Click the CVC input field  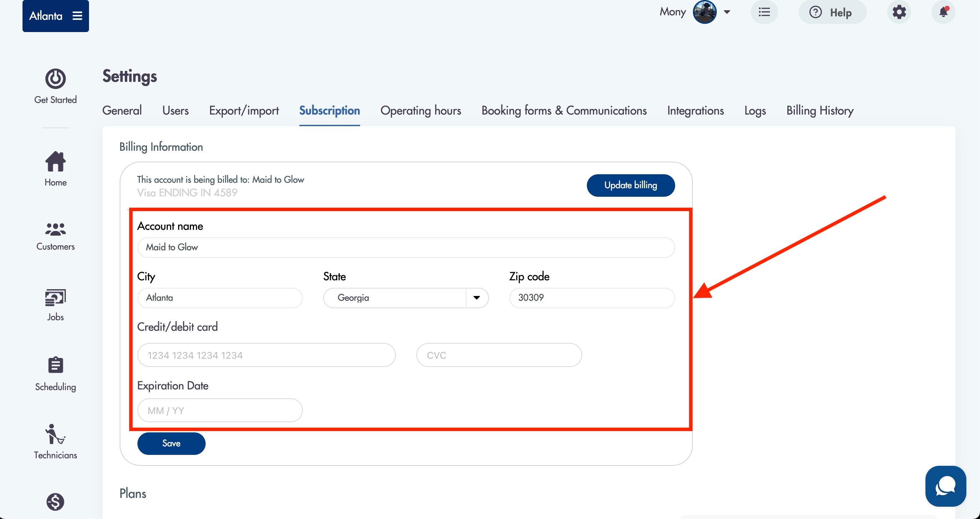[499, 355]
